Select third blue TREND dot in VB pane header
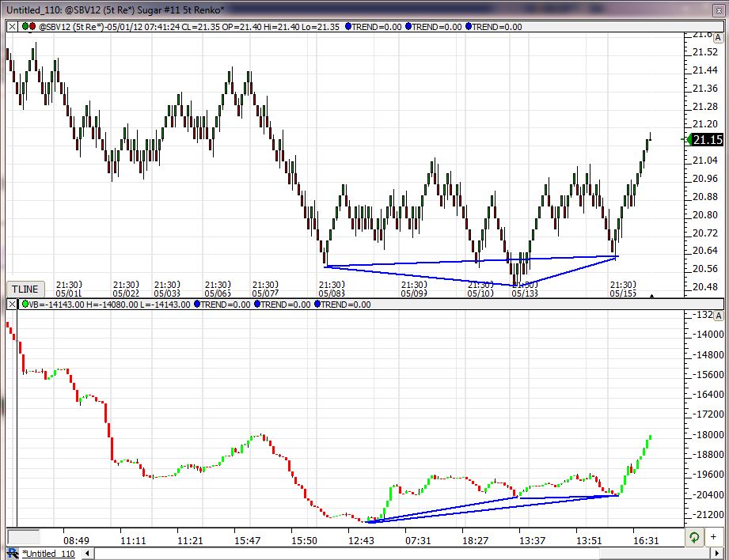 (317, 305)
